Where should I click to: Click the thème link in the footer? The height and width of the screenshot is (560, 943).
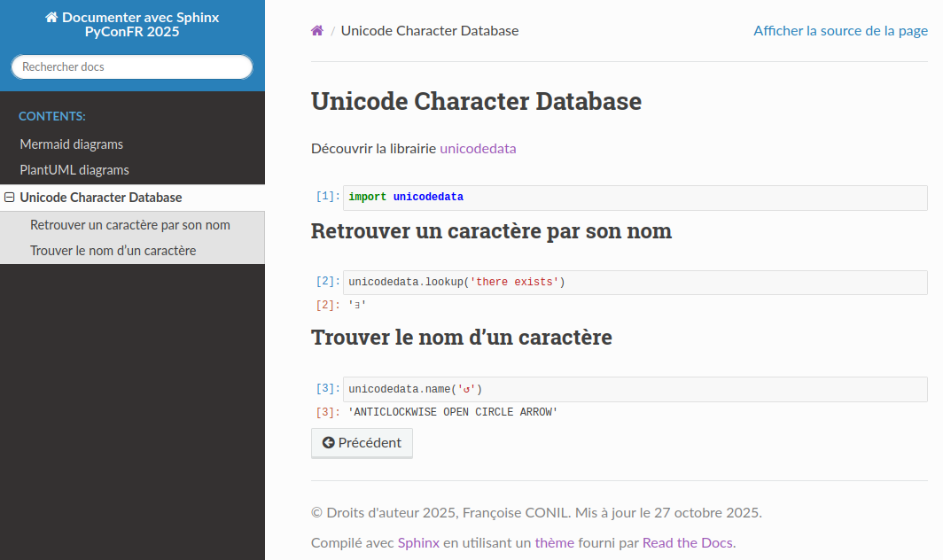555,543
